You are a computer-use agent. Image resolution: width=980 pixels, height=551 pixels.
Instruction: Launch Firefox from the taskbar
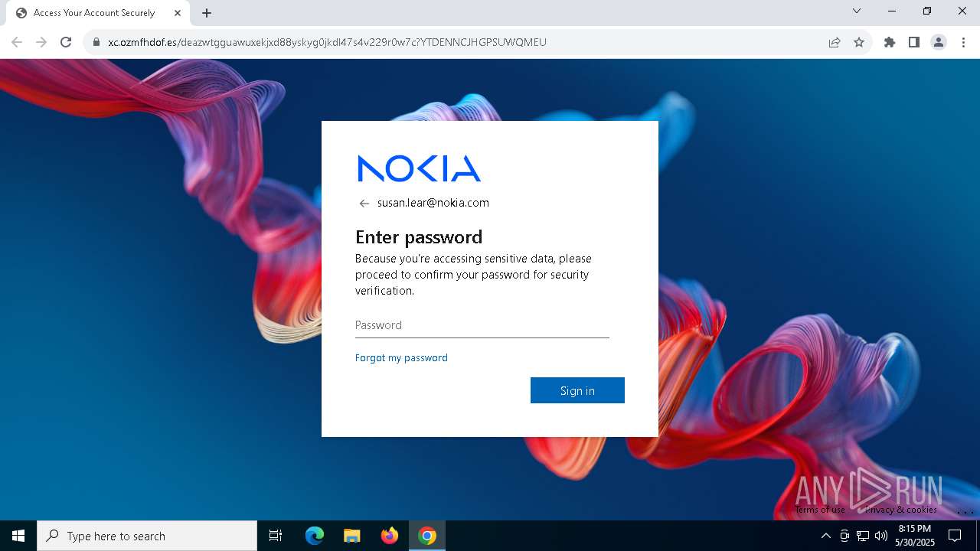390,536
